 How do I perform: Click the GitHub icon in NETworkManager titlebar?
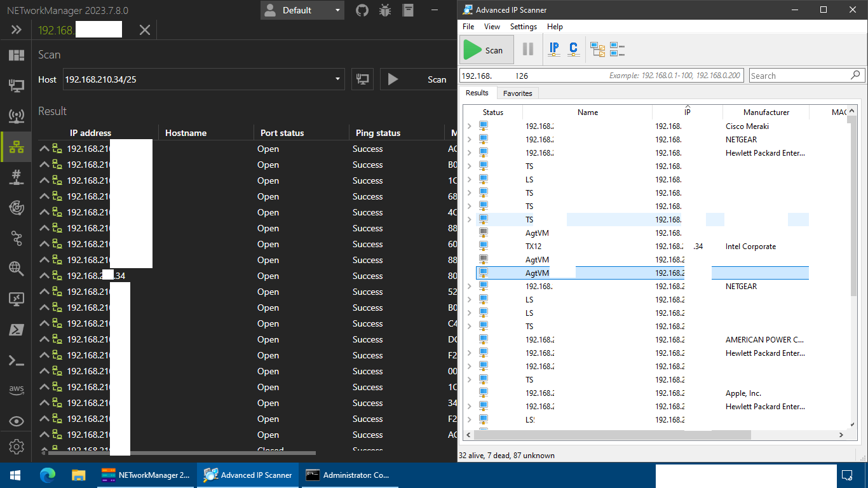[x=362, y=10]
